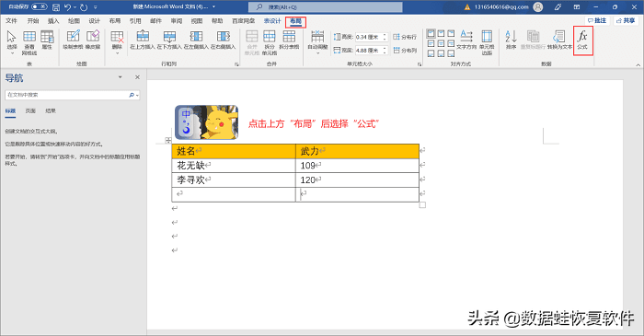The image size is (644, 336).
Task: Open customize quick access toolbar arrow
Action: click(x=96, y=7)
